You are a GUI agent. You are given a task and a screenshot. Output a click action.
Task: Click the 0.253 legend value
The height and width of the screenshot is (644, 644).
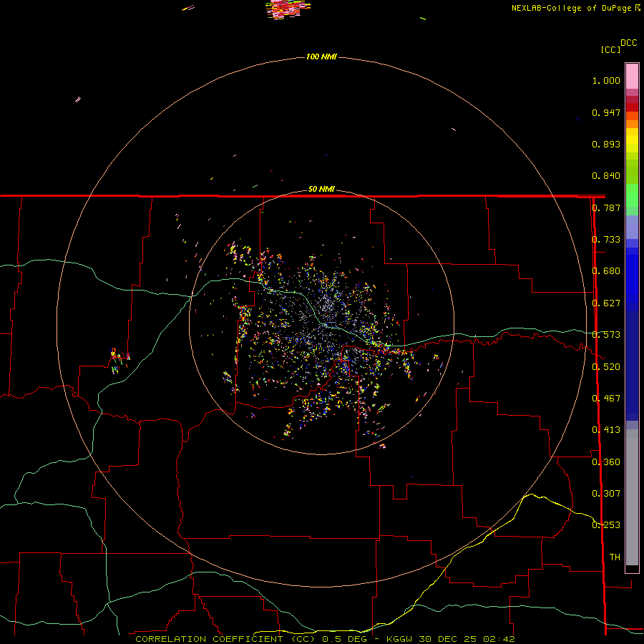point(606,525)
